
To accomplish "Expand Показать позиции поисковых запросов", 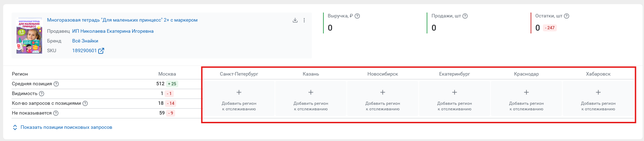I will click(62, 127).
